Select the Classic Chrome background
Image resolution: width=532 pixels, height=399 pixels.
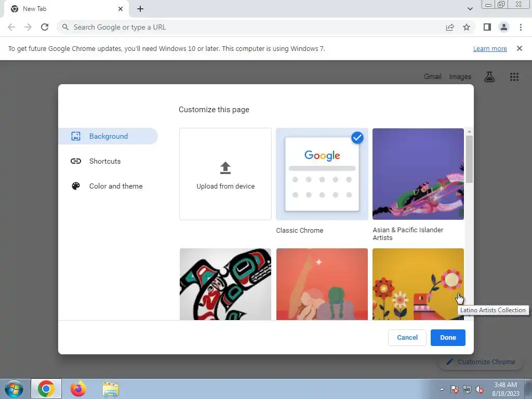pyautogui.click(x=322, y=174)
